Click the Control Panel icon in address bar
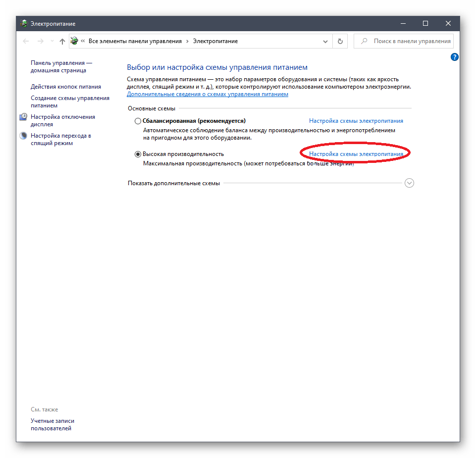 tap(74, 42)
